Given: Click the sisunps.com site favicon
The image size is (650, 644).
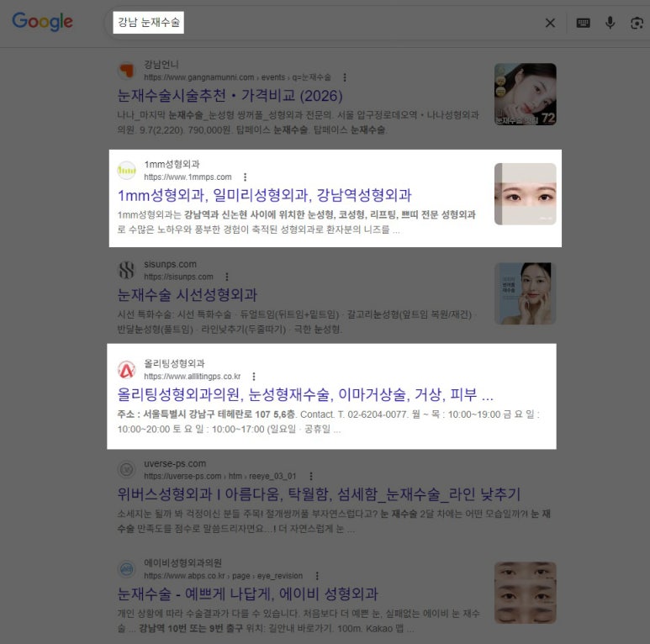Looking at the screenshot, I should tap(126, 270).
